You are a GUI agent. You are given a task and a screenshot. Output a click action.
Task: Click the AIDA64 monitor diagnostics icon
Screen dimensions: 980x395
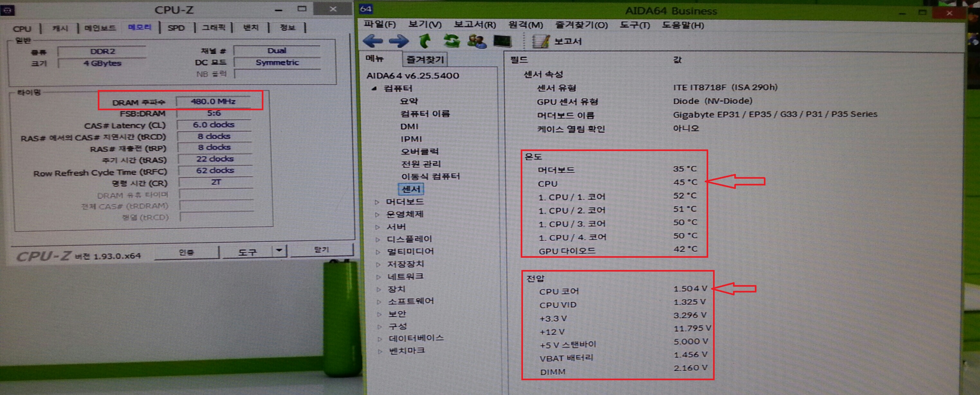[x=503, y=41]
